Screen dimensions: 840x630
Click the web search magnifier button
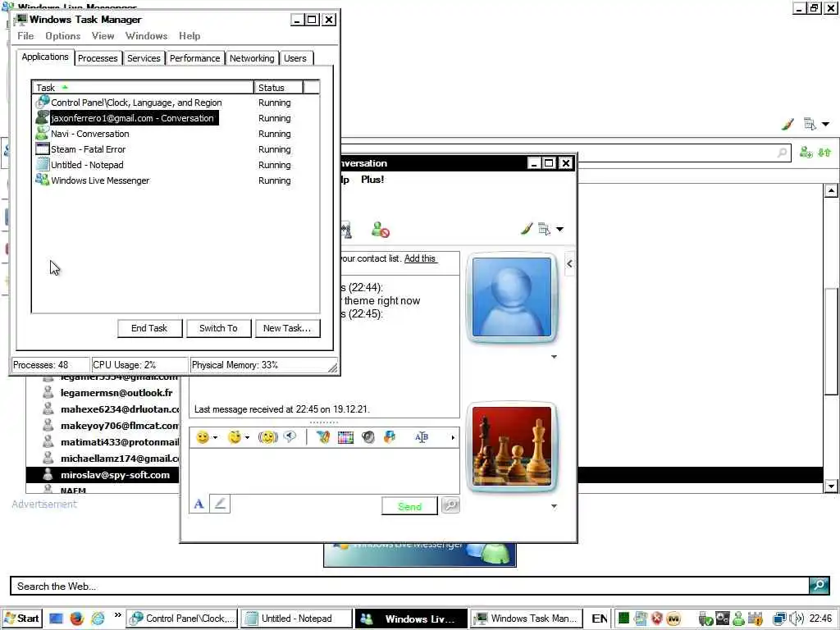[x=819, y=586]
